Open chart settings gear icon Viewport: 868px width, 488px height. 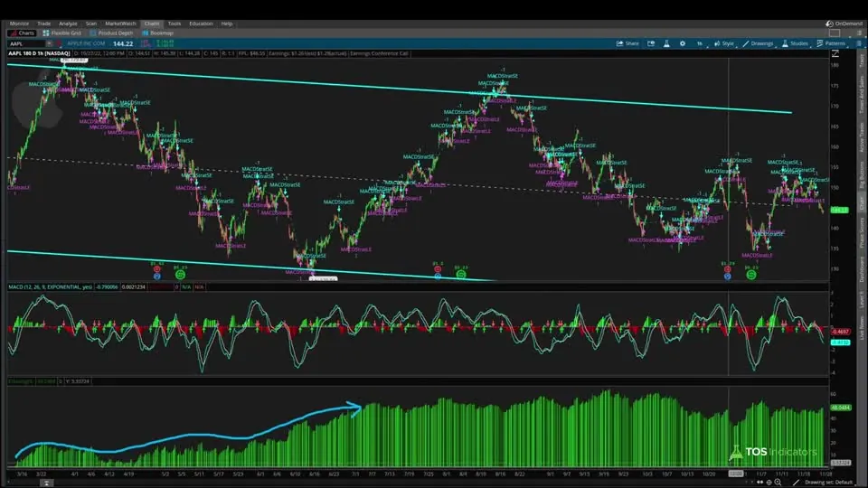[x=683, y=43]
